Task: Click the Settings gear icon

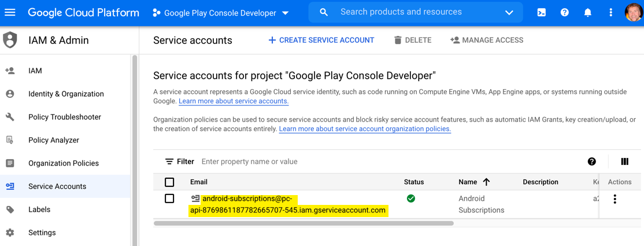Action: pos(10,233)
